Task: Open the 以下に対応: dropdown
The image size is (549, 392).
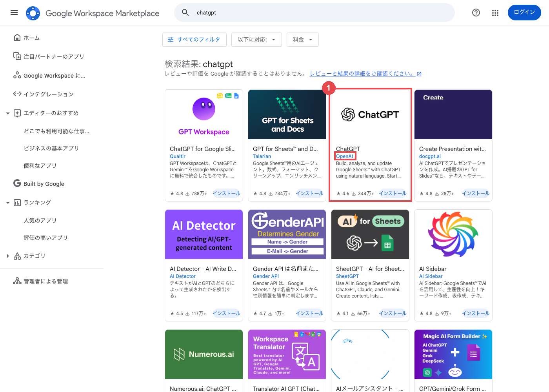Action: (256, 40)
